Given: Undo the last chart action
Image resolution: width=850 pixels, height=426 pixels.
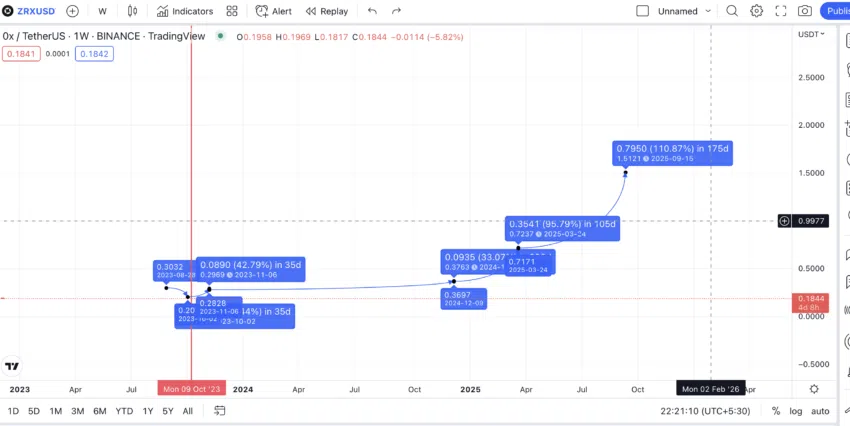Looking at the screenshot, I should point(372,11).
